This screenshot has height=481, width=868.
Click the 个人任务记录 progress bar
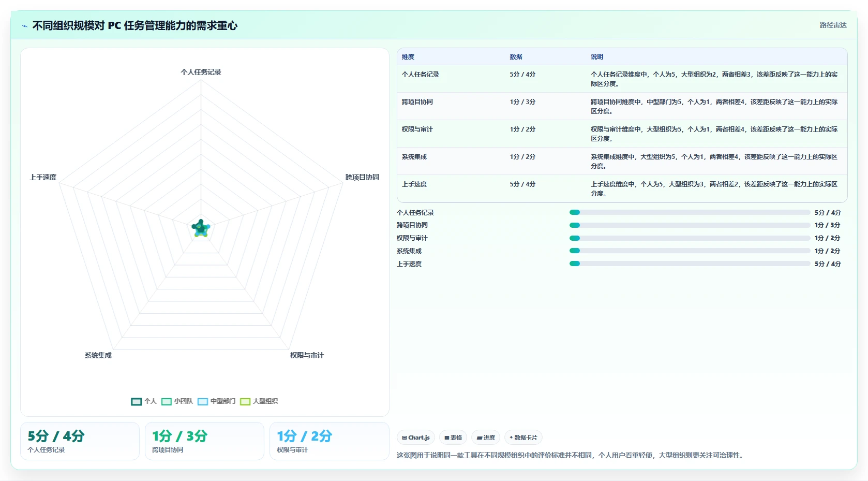coord(690,212)
